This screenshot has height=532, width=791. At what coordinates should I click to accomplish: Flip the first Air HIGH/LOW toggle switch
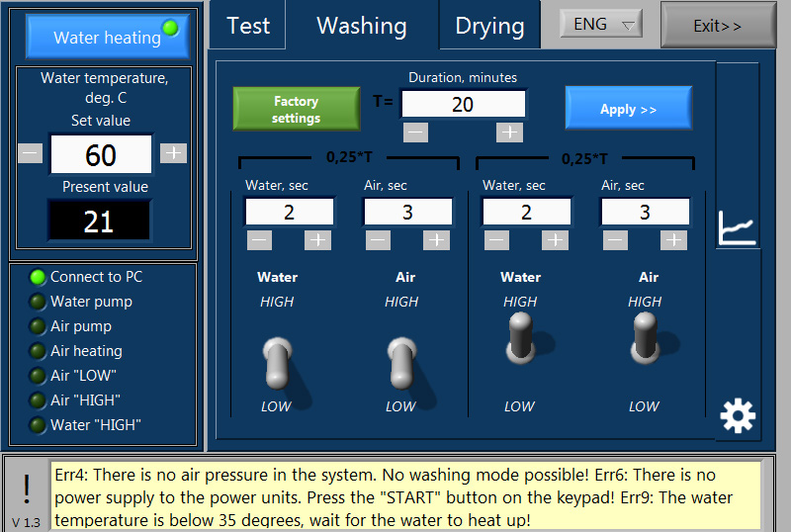click(401, 362)
